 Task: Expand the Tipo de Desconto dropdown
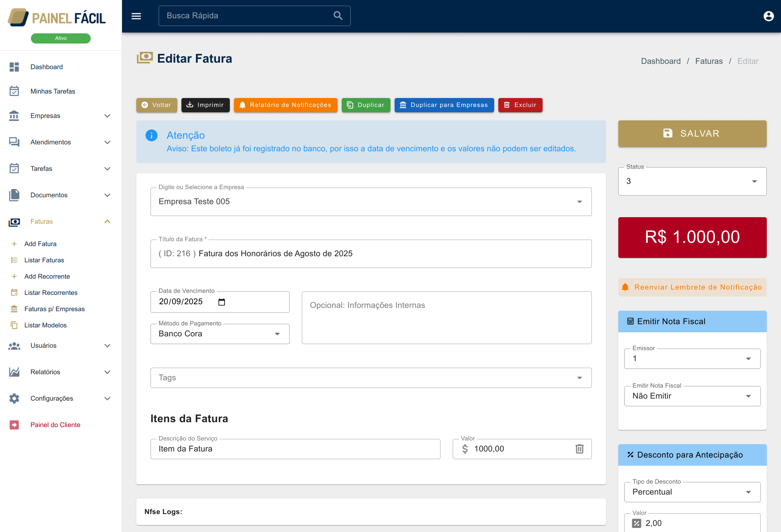point(692,492)
